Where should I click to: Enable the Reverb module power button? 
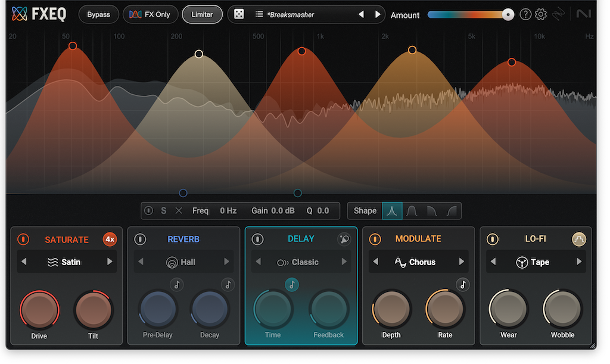coord(140,239)
